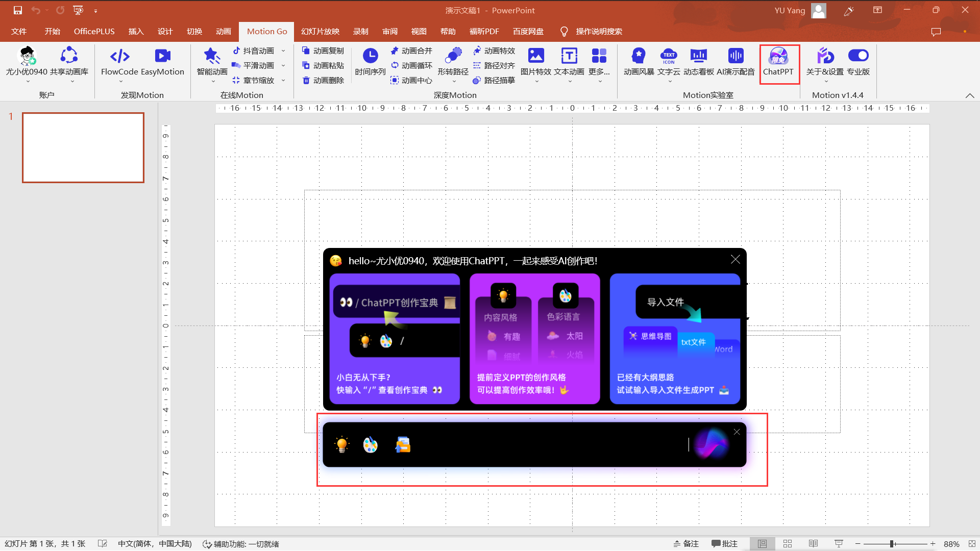Image resolution: width=980 pixels, height=551 pixels.
Task: Select slide 1 thumbnail
Action: point(83,147)
